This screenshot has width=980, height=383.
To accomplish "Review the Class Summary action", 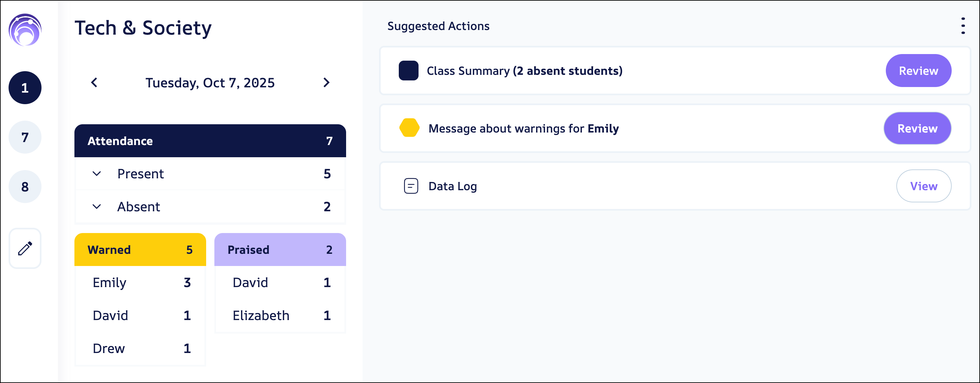I will coord(918,71).
